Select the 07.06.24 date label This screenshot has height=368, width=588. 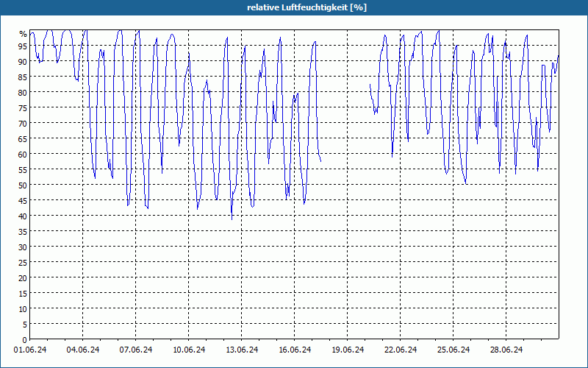[x=136, y=350]
